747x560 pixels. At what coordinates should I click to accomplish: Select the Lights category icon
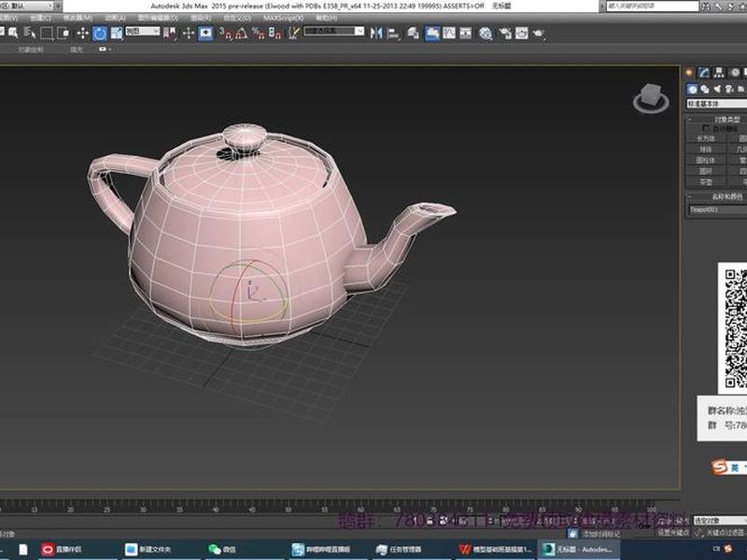[x=717, y=89]
